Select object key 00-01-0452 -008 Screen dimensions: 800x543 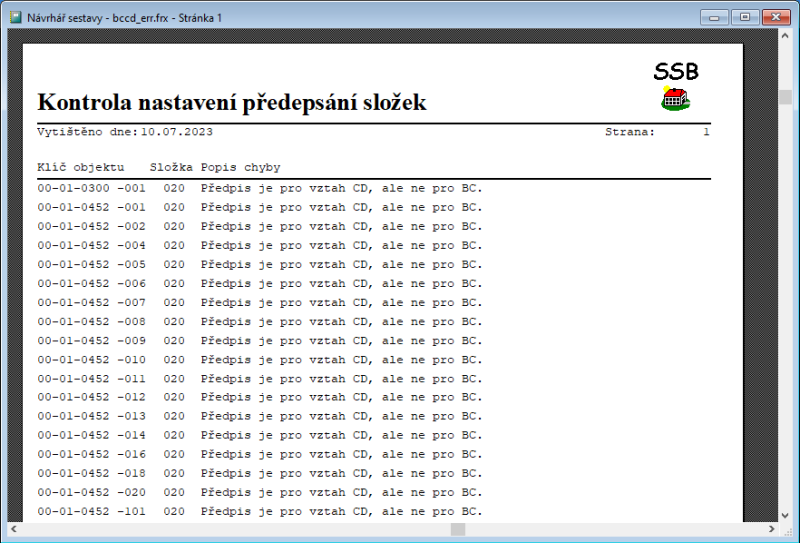(91, 322)
